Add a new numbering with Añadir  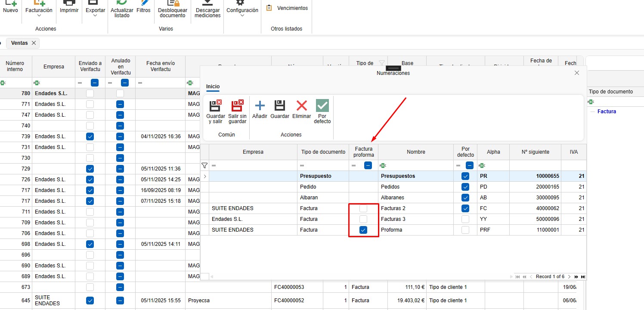(260, 106)
